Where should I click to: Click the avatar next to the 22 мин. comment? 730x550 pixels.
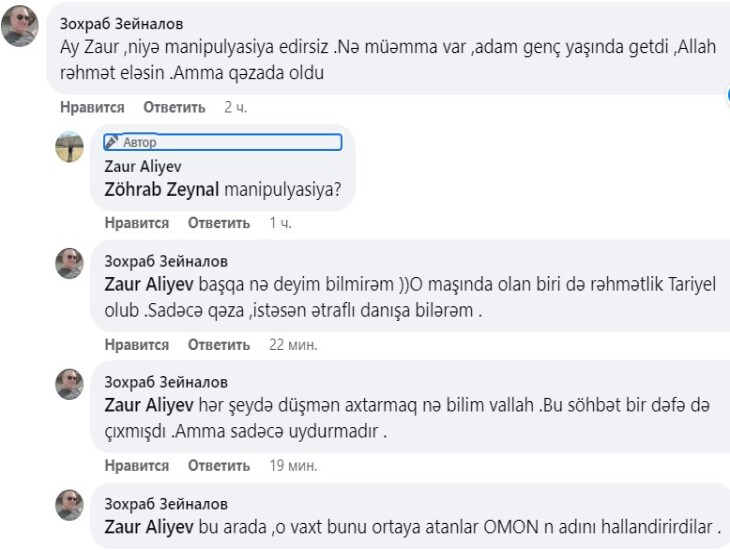pyautogui.click(x=69, y=265)
